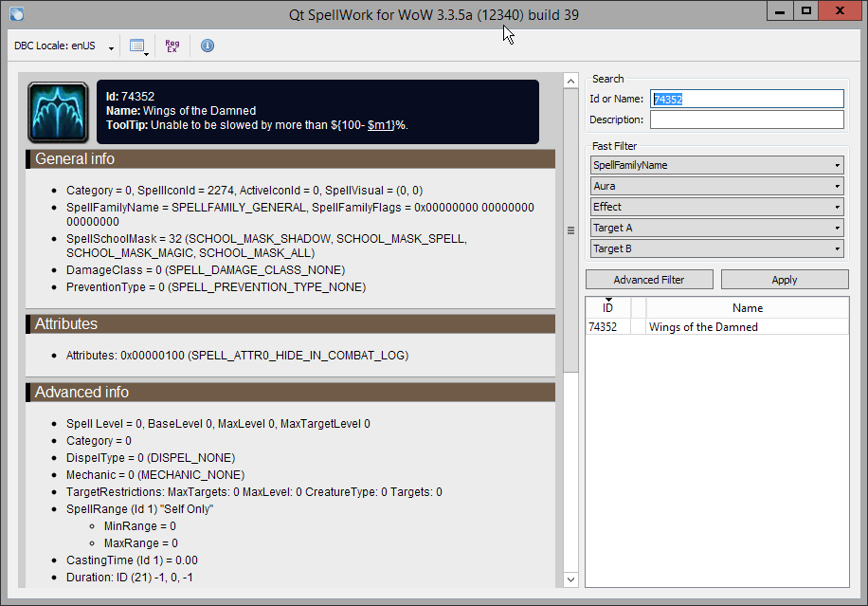Open the Target A filter dropdown
The height and width of the screenshot is (606, 868).
(x=717, y=228)
